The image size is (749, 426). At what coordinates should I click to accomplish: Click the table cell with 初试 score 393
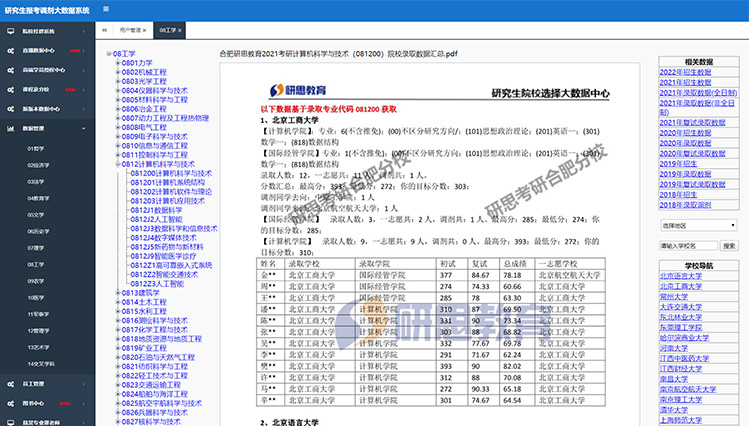(451, 366)
